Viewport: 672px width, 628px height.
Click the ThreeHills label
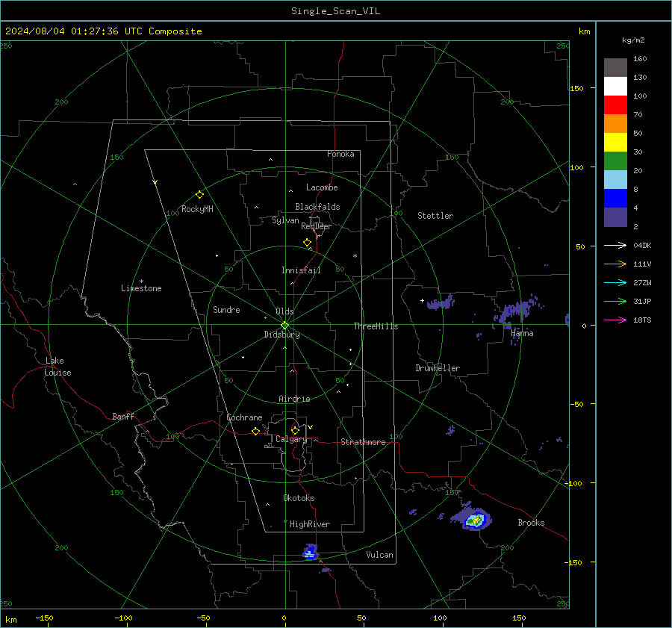coord(376,326)
